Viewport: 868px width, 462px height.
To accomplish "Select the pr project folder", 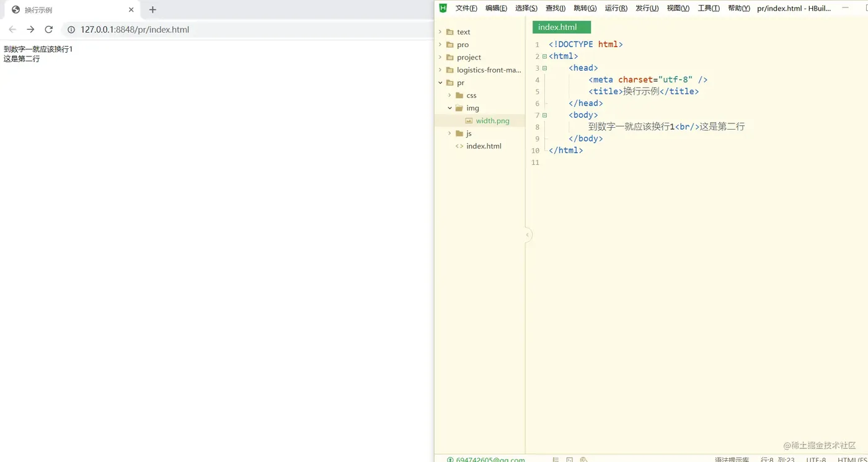I will point(480,82).
